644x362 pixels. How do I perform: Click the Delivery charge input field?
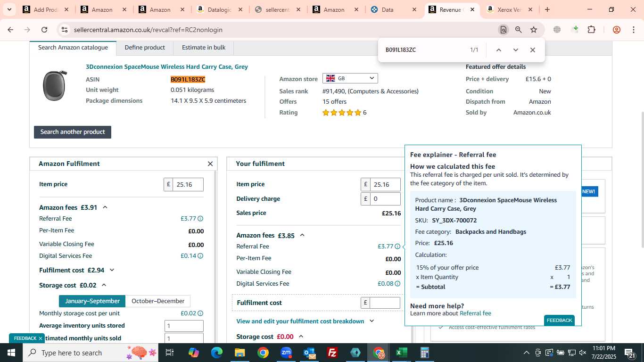[385, 199]
